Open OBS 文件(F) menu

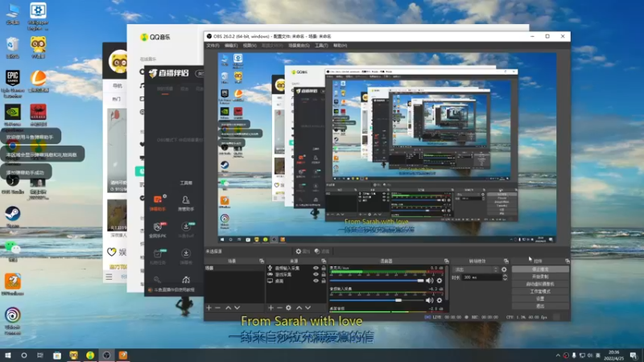click(213, 46)
